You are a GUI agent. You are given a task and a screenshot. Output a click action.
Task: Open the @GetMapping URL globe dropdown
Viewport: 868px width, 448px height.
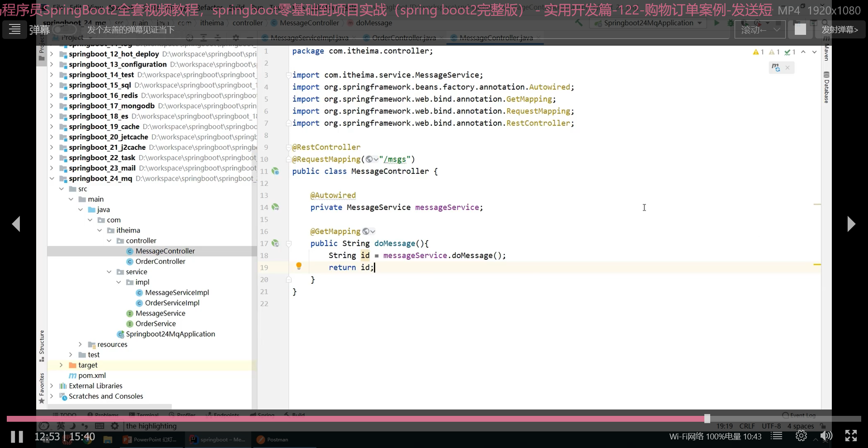[368, 232]
